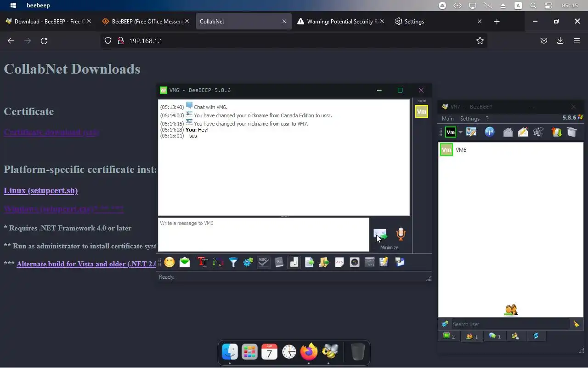Screen dimensions: 588x368
Task: Switch to the chat bubbles tab labeled 1
Action: (495, 336)
